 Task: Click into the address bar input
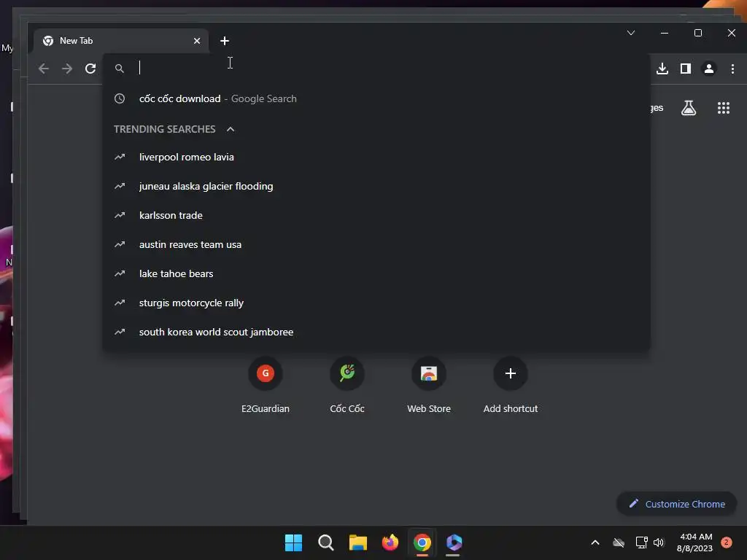pos(376,69)
